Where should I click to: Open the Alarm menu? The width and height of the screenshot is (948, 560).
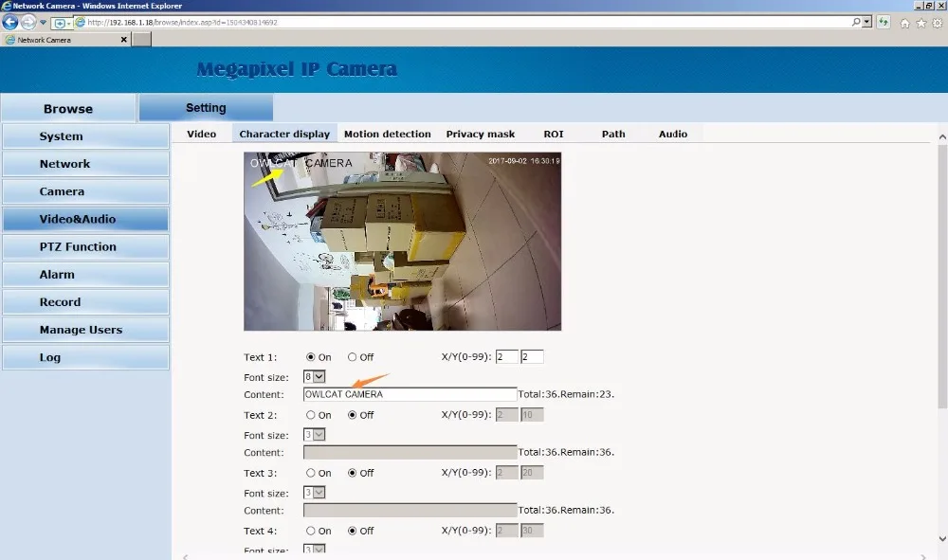pyautogui.click(x=85, y=274)
